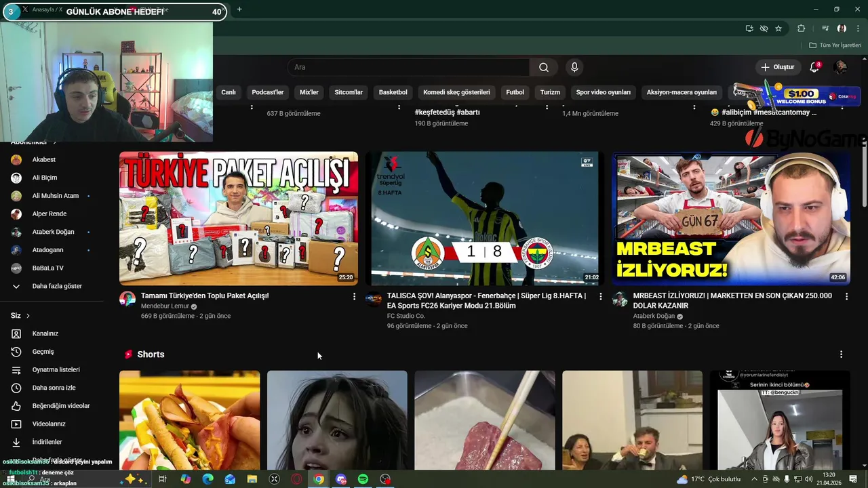868x488 pixels.
Task: Open the YouTube account avatar menu
Action: 840,67
